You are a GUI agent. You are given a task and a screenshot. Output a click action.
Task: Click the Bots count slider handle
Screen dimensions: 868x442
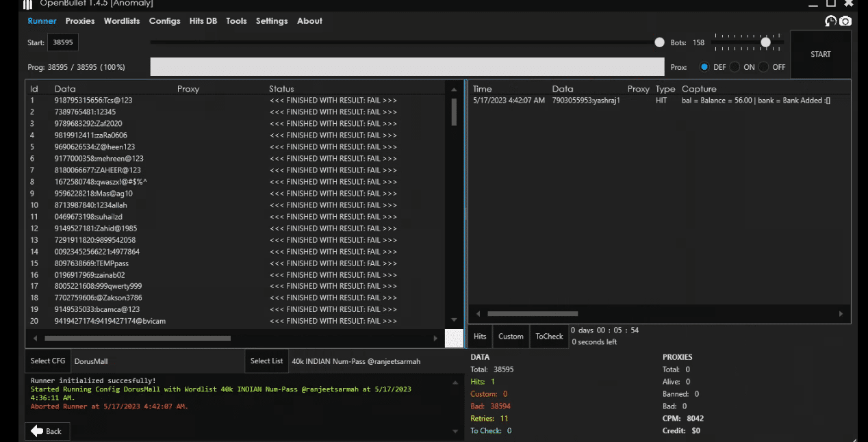coord(765,42)
